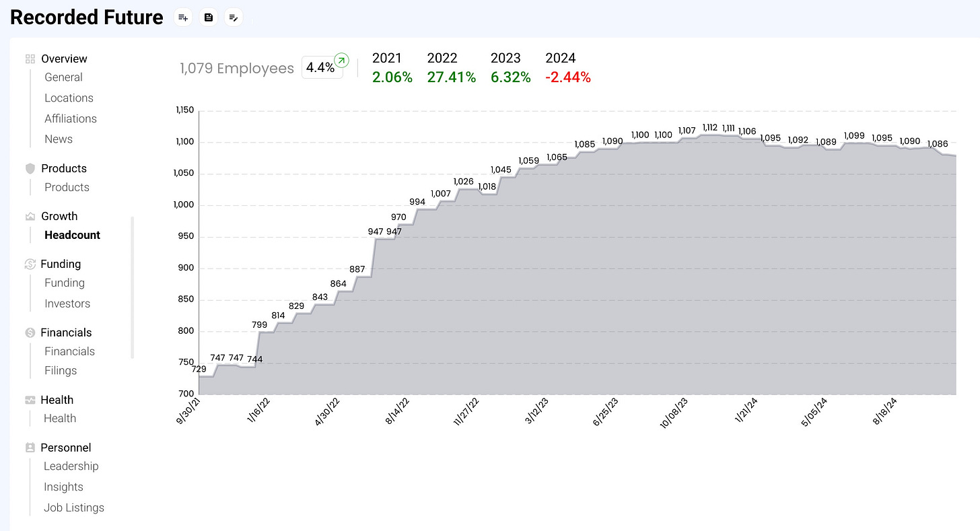Click the Personnel person icon

pyautogui.click(x=30, y=448)
